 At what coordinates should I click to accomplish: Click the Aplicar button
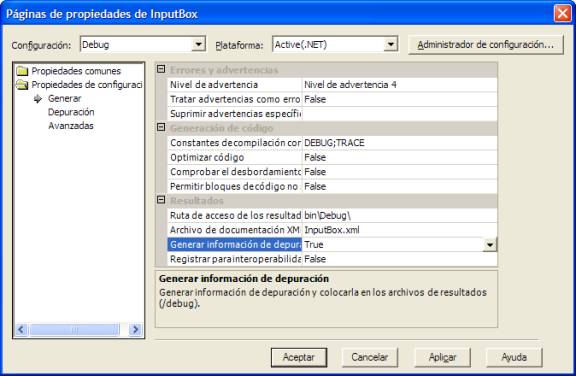(x=442, y=357)
